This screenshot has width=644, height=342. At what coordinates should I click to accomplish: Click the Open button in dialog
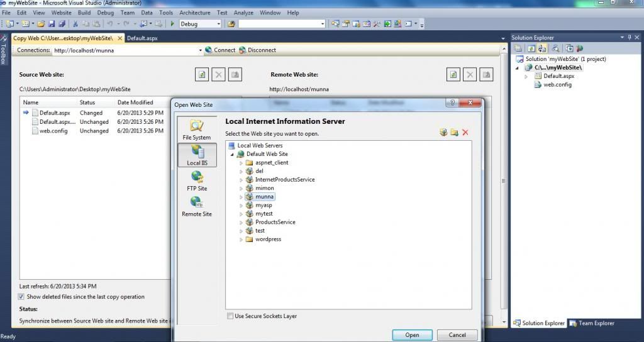[412, 335]
